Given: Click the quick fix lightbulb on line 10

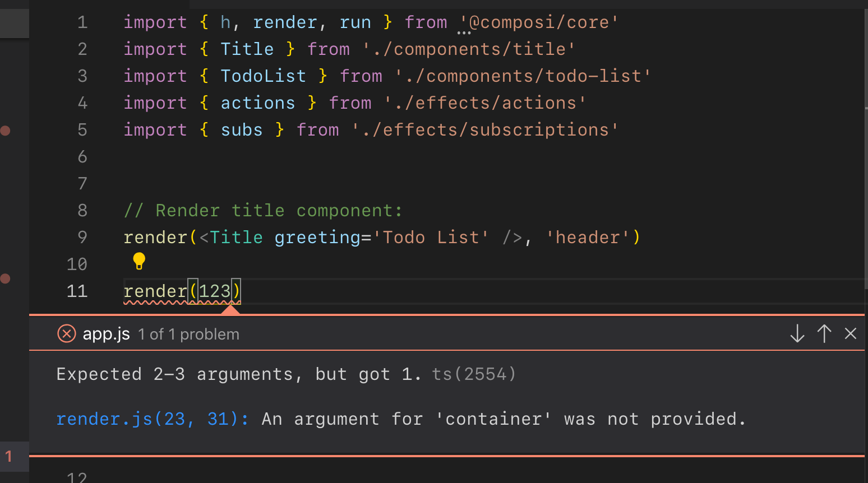Looking at the screenshot, I should pyautogui.click(x=138, y=261).
